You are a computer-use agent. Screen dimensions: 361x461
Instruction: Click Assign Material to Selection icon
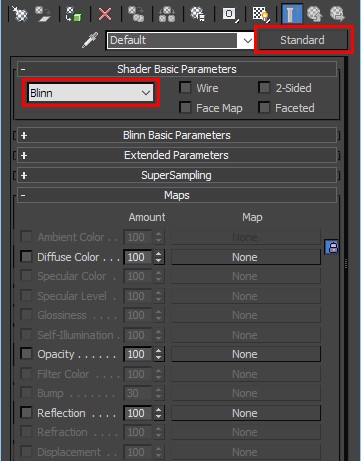click(x=74, y=14)
